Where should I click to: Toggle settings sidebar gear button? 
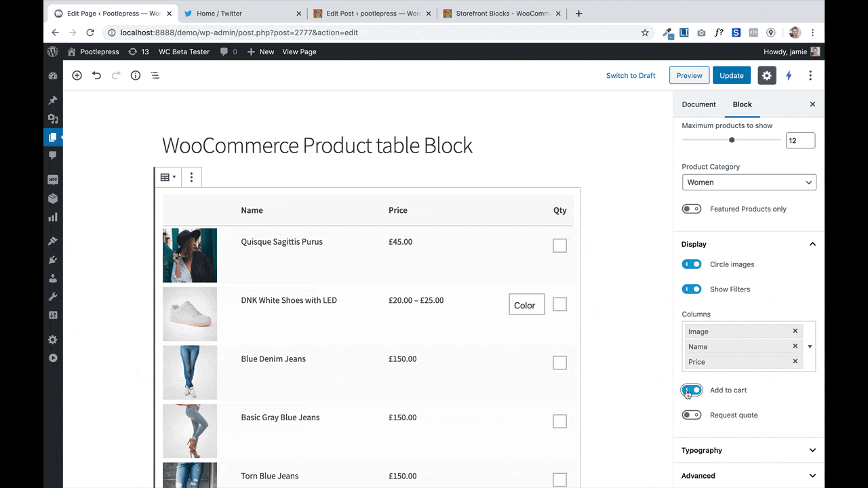click(766, 75)
